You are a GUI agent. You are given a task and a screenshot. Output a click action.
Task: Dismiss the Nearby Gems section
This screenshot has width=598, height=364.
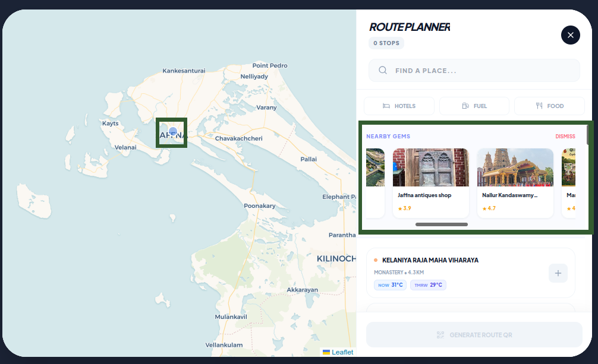(565, 137)
